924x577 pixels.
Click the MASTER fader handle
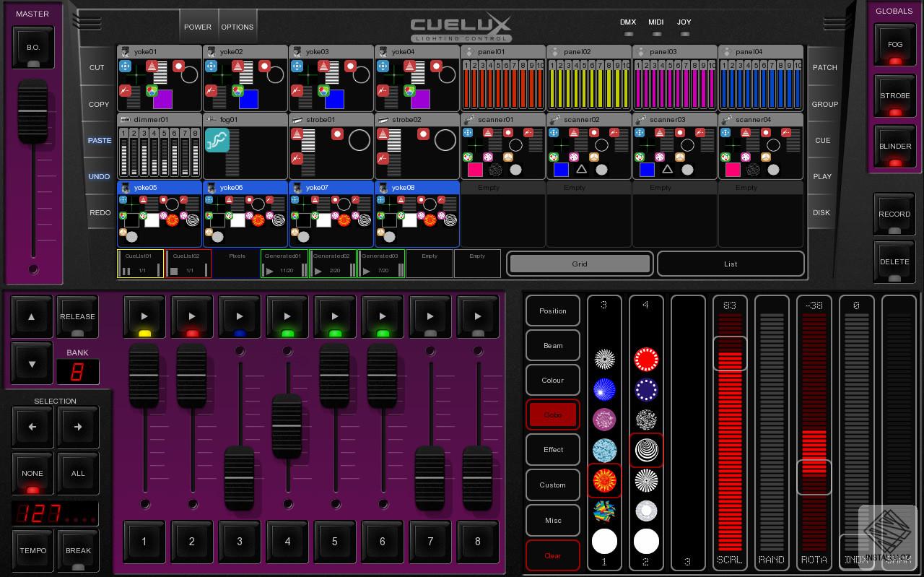(32, 111)
